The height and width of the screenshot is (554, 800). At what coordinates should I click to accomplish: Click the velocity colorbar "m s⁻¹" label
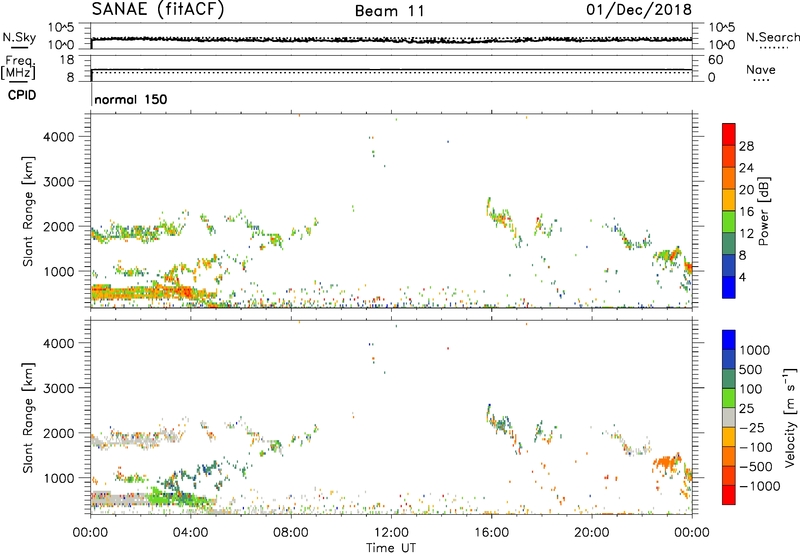pyautogui.click(x=790, y=417)
